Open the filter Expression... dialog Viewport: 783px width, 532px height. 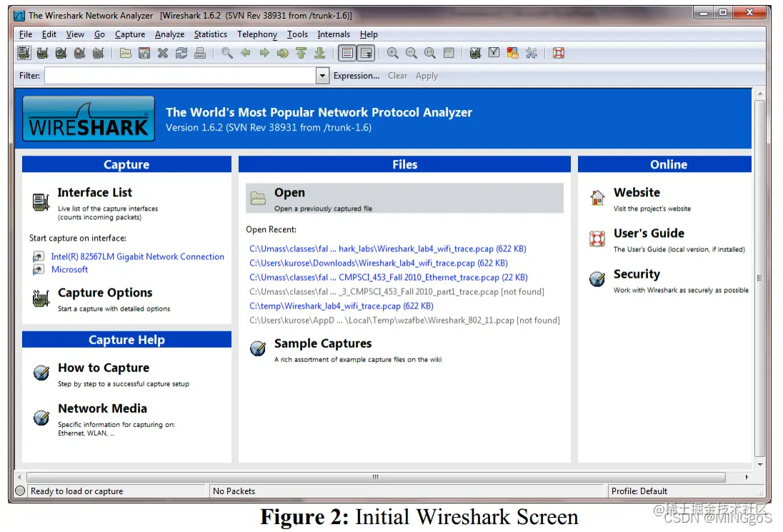(x=356, y=76)
